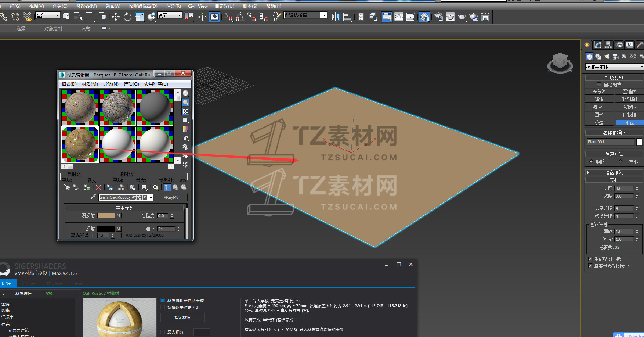Click the Angle Snap toggle icon
644x337 pixels.
pyautogui.click(x=240, y=17)
